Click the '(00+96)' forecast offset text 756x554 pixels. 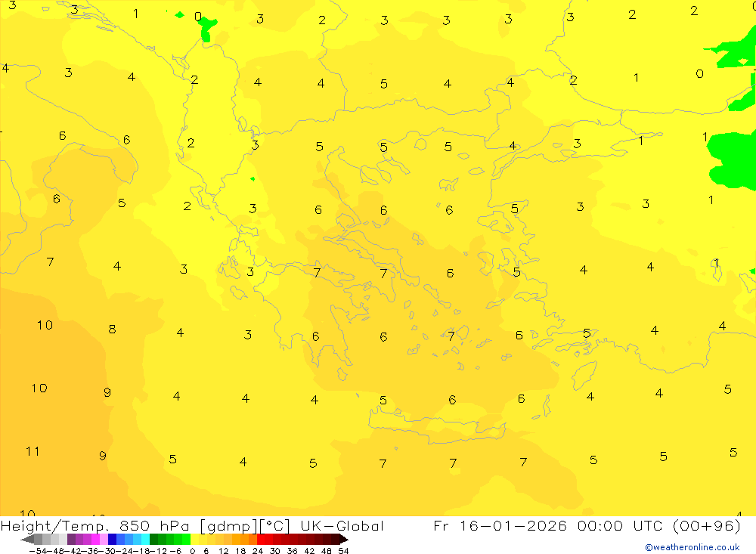click(x=706, y=525)
